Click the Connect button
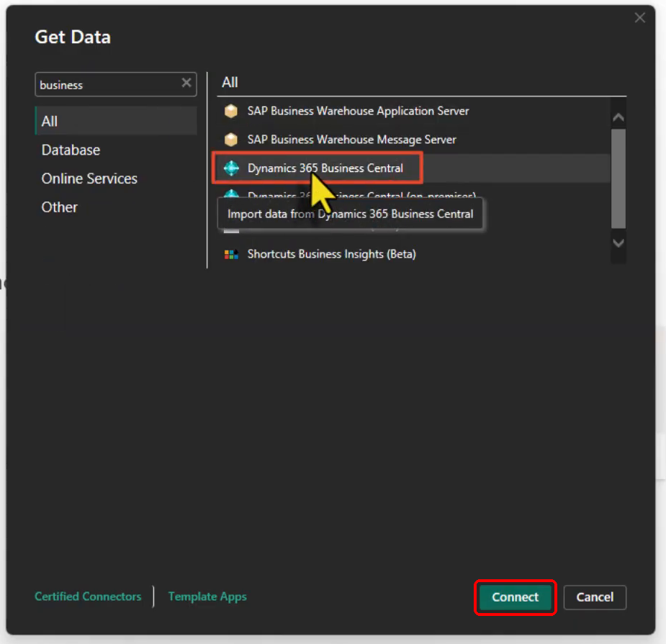This screenshot has width=666, height=644. click(516, 597)
